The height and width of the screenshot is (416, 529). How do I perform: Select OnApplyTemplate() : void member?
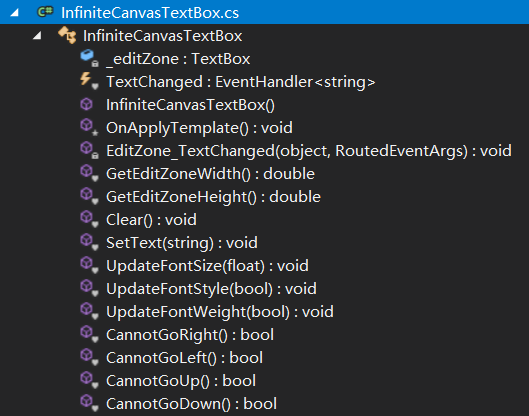click(x=199, y=128)
